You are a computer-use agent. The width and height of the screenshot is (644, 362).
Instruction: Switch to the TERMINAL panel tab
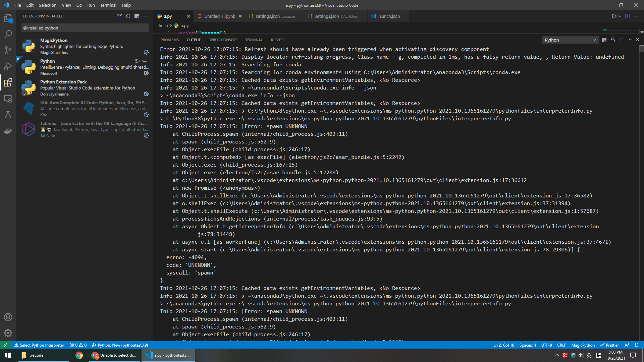pos(254,40)
